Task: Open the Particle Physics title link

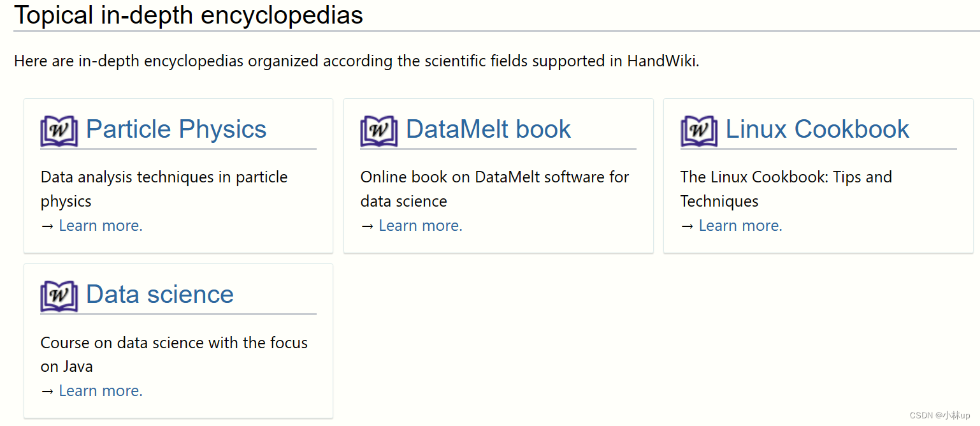Action: (176, 129)
